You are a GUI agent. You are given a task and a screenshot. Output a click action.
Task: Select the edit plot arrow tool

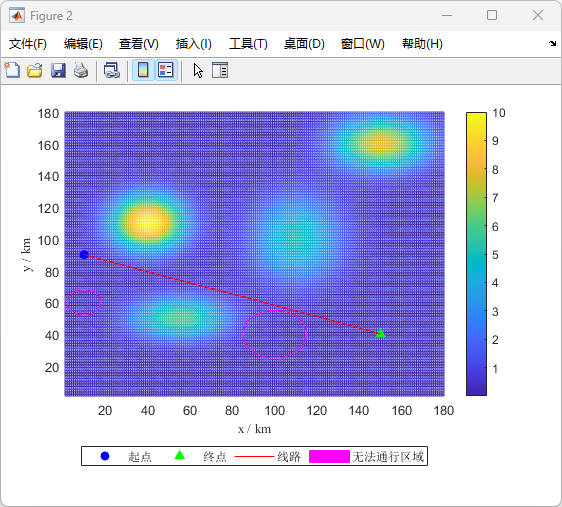pos(198,70)
